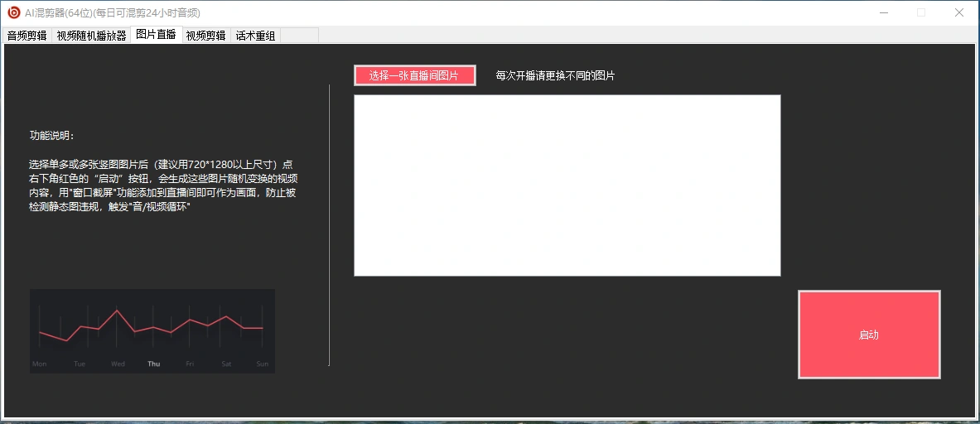This screenshot has height=424, width=980.
Task: Click the blank tab after 话术重组
Action: (300, 36)
